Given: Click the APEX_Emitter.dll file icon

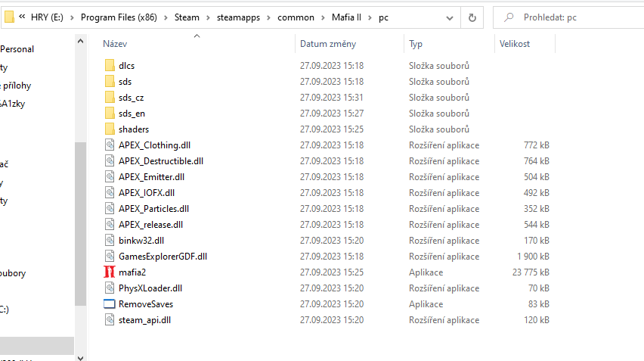Looking at the screenshot, I should 110,177.
